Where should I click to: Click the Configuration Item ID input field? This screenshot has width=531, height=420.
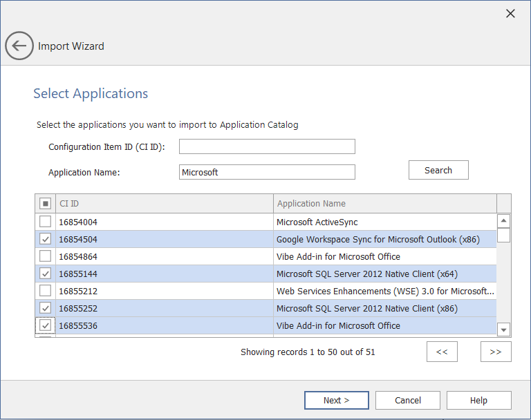coord(267,146)
